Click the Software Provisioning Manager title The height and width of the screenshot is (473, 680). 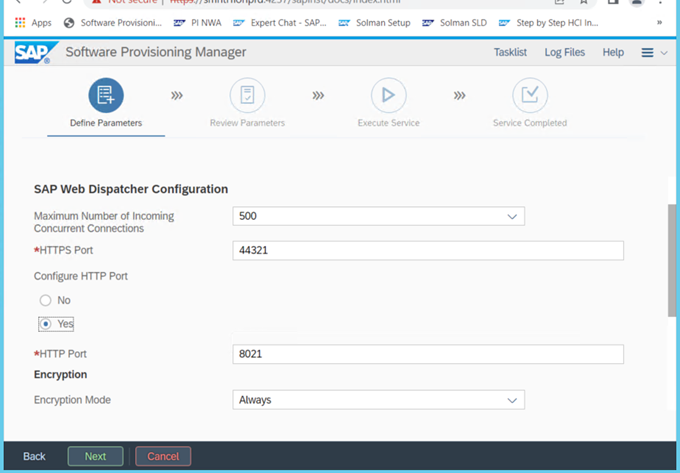coord(156,52)
